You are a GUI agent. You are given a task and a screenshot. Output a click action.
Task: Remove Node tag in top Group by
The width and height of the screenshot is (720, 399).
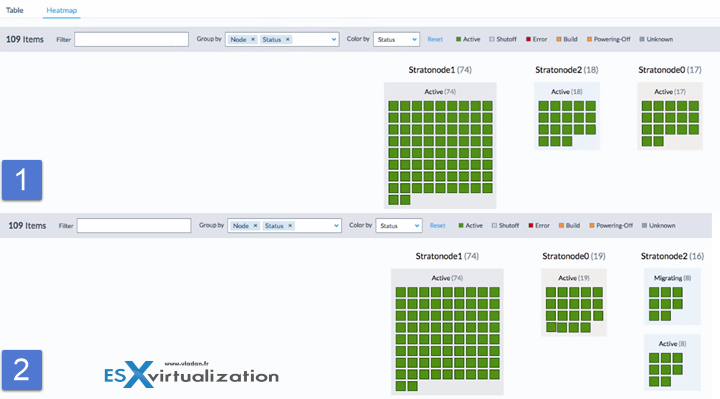pos(253,39)
